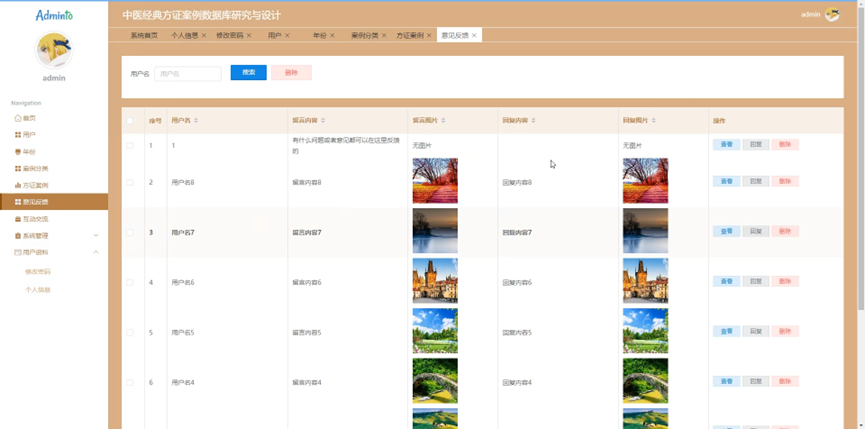Check the checkbox for row 1

(x=130, y=146)
